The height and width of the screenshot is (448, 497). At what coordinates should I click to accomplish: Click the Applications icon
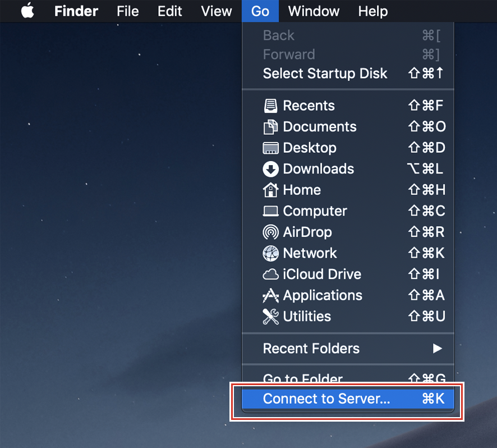(270, 295)
